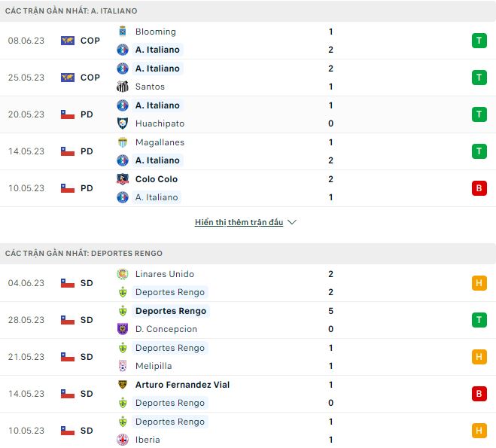Select the COP competition label dated 08.06.23
Image resolution: width=496 pixels, height=448 pixels.
point(90,41)
